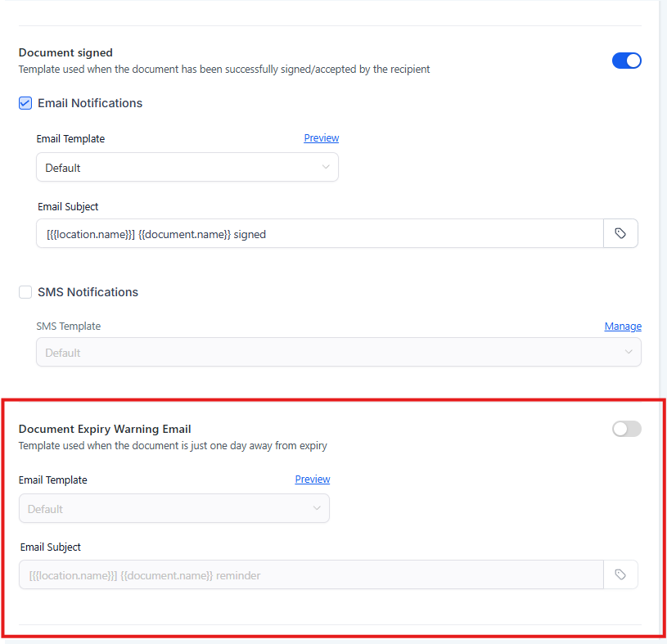Screen dimensions: 667x644
Task: Click the signed Email Subject input field
Action: tap(319, 234)
